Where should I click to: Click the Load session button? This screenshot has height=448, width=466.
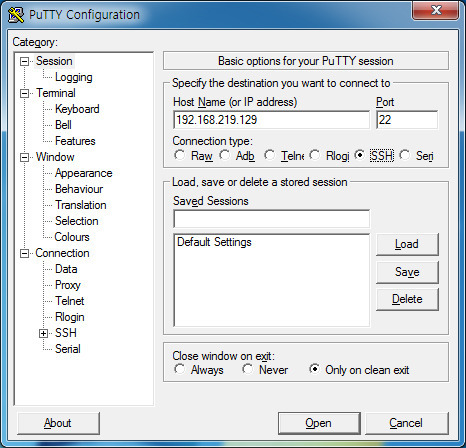pyautogui.click(x=407, y=244)
